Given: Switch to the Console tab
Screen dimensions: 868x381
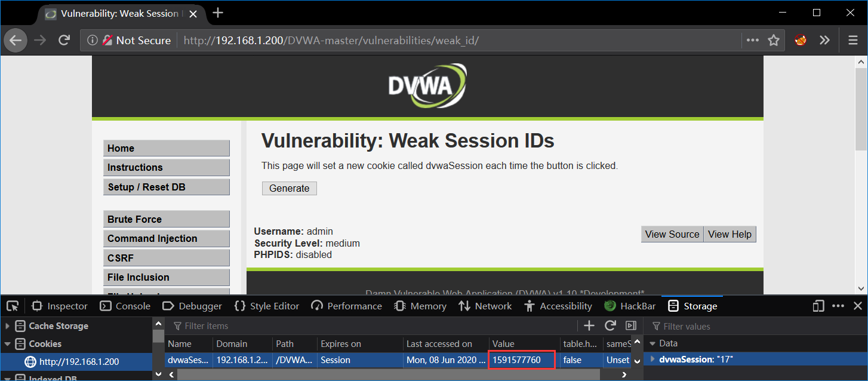Looking at the screenshot, I should pyautogui.click(x=125, y=306).
